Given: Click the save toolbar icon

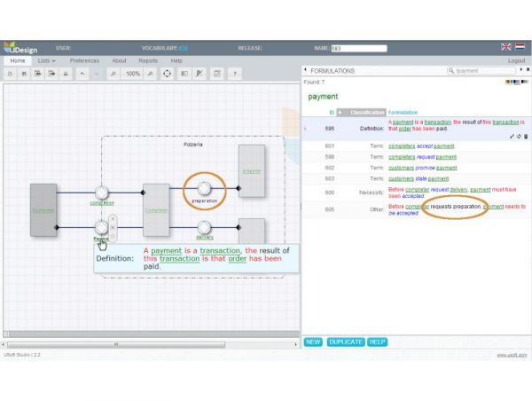Looking at the screenshot, I should (x=24, y=74).
